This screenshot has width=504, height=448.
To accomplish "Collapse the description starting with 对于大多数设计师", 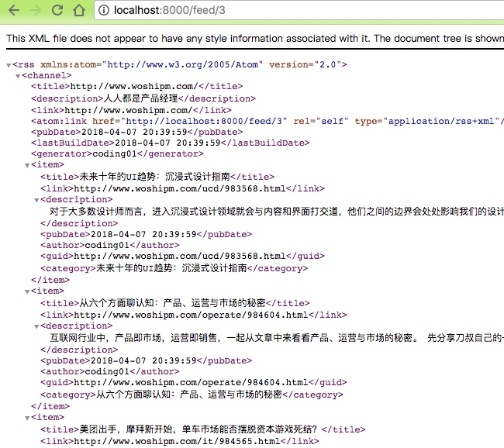I will [36, 200].
